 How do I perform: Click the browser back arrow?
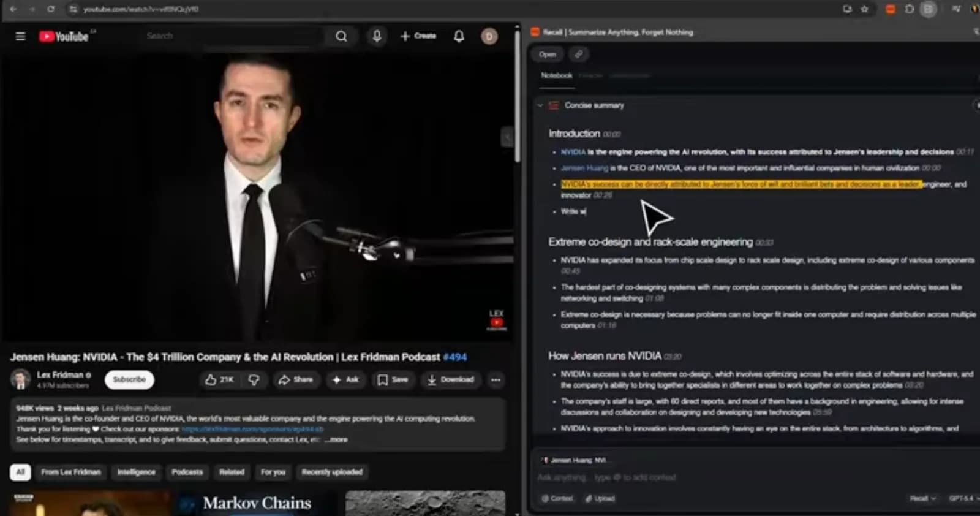13,9
